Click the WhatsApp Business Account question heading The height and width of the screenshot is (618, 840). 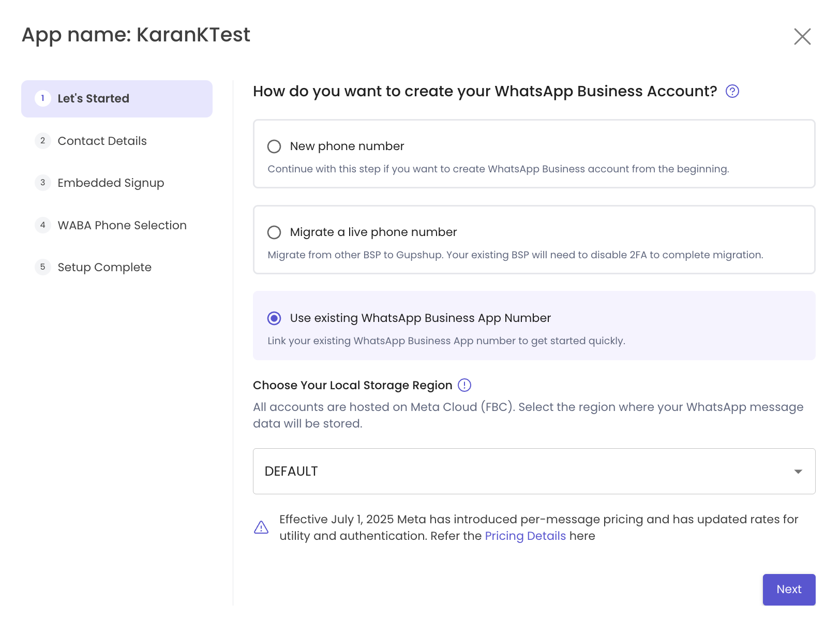(485, 91)
